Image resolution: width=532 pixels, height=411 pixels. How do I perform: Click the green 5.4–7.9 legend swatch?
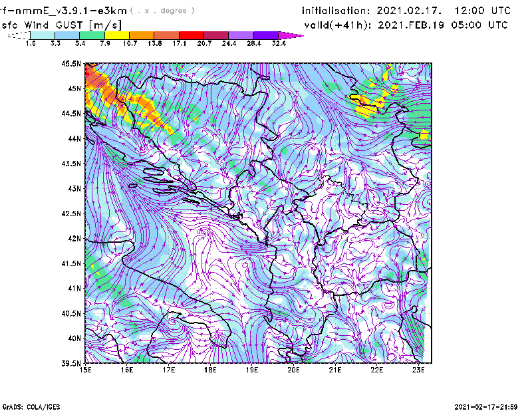[x=92, y=35]
